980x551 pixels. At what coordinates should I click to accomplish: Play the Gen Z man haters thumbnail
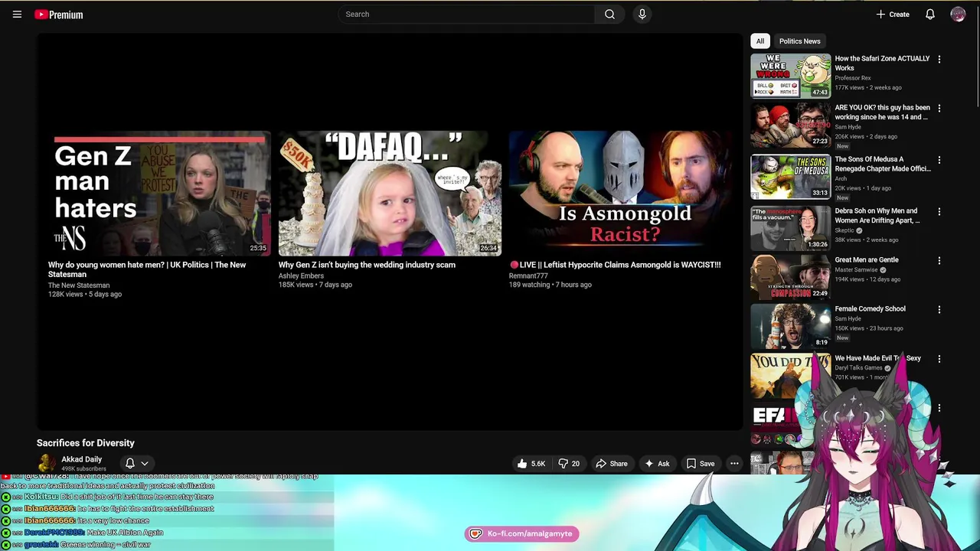[159, 194]
